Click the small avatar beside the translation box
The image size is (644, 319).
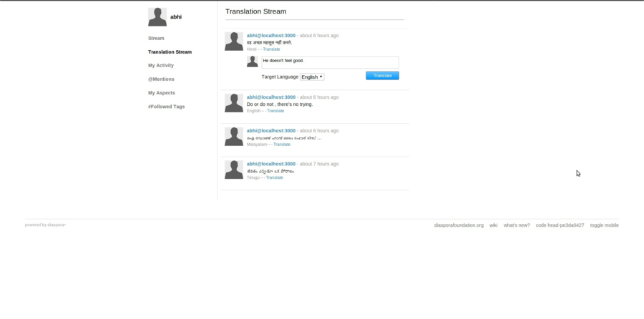pyautogui.click(x=252, y=62)
